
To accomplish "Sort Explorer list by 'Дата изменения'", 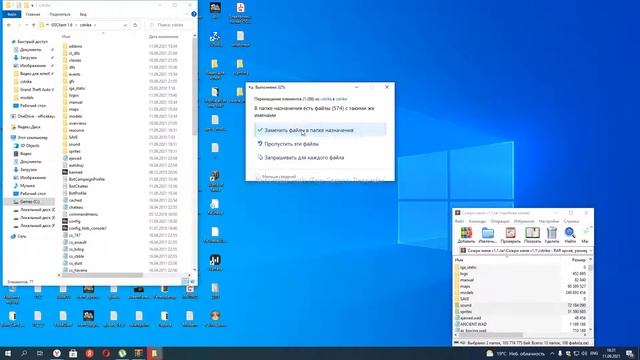I will click(163, 37).
